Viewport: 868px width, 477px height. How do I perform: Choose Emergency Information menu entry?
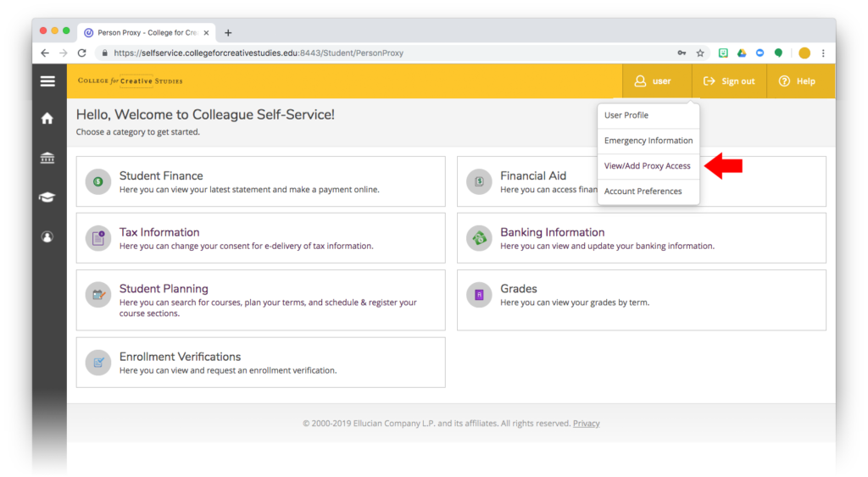(x=648, y=141)
